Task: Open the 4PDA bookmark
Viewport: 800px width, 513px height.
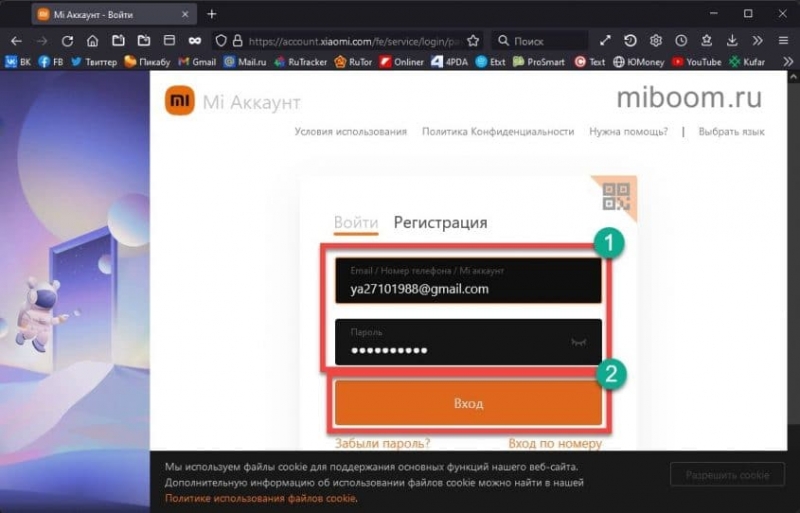Action: point(449,62)
